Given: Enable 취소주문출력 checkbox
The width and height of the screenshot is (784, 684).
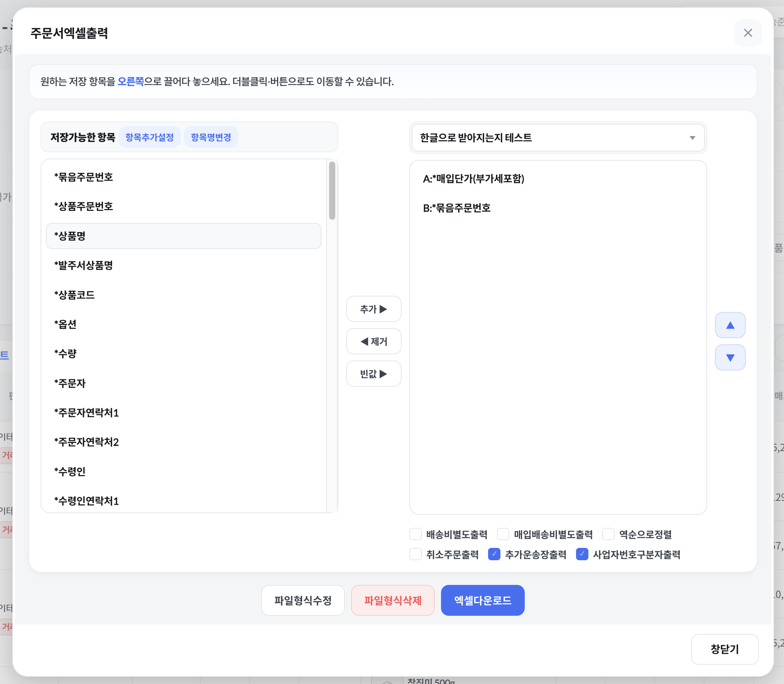Looking at the screenshot, I should click(x=416, y=554).
